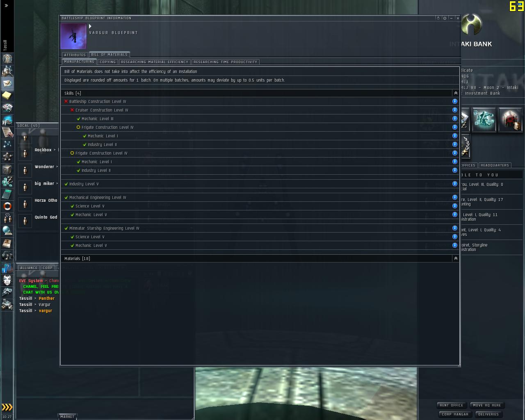The width and height of the screenshot is (525, 420).
Task: Open the Corp Hangar button
Action: click(x=455, y=414)
